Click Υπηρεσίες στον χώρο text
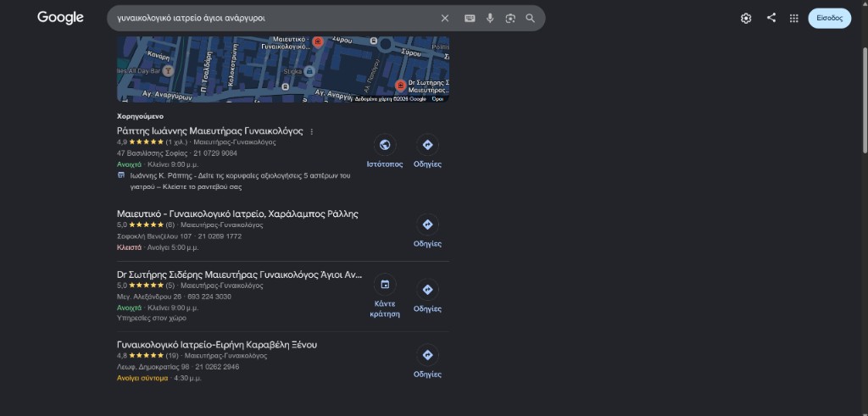868x416 pixels. 152,318
